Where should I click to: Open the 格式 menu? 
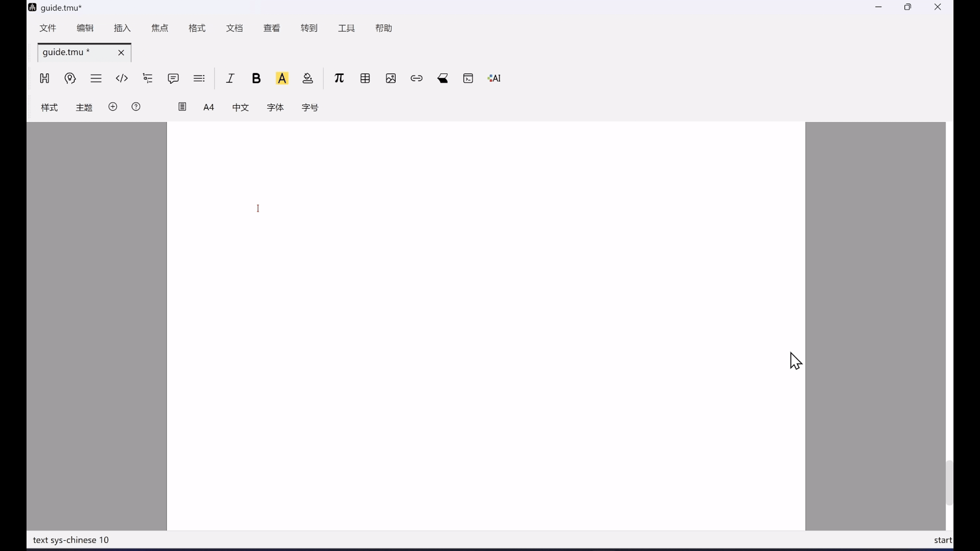pyautogui.click(x=197, y=28)
